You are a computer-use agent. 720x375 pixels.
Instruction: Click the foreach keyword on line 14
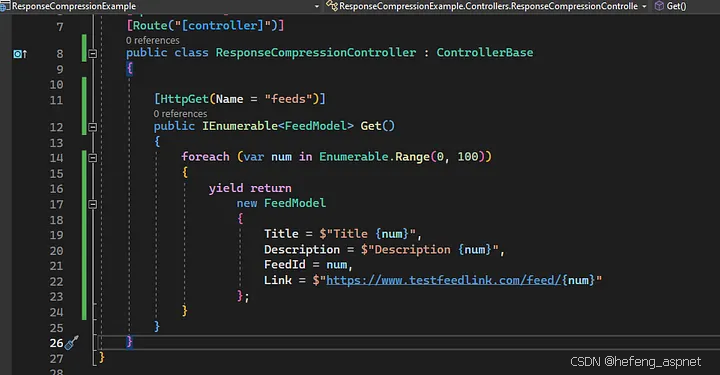[205, 157]
